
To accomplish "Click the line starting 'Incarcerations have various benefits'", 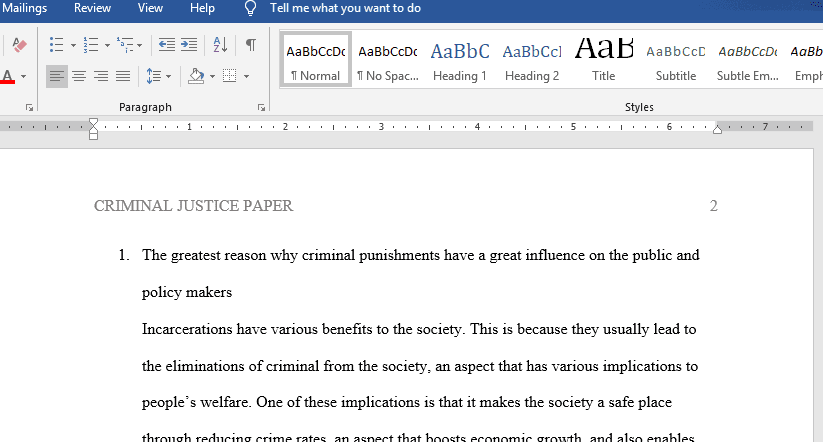I will click(419, 329).
